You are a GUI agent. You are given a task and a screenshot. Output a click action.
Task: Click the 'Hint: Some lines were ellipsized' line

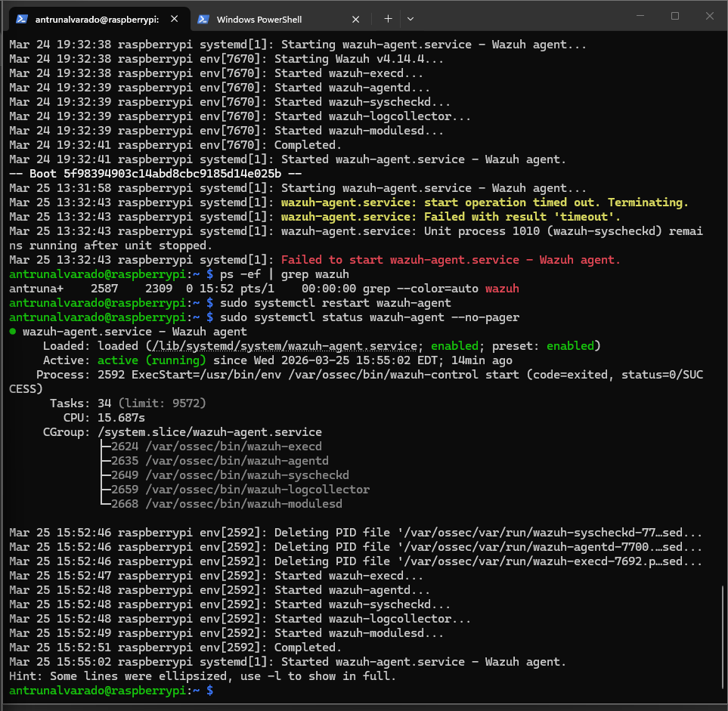pos(203,676)
